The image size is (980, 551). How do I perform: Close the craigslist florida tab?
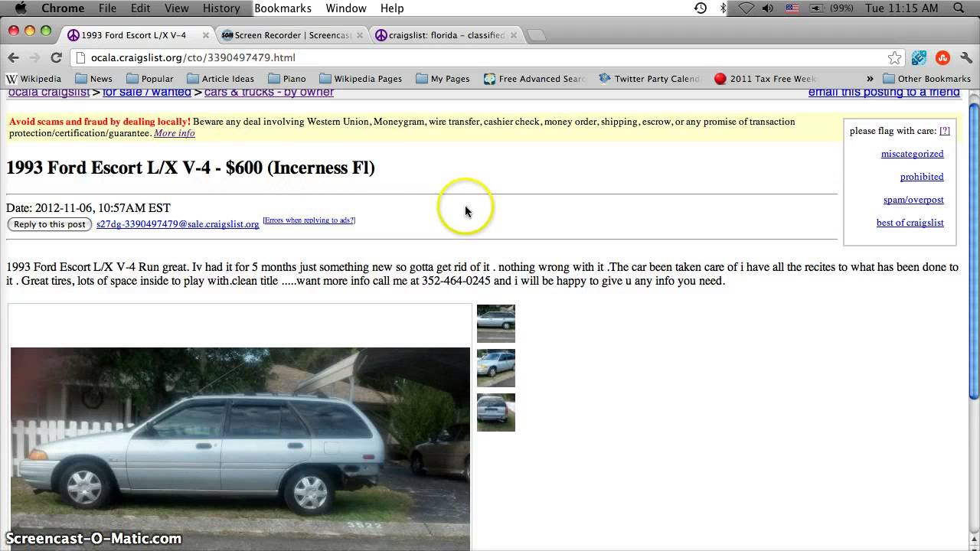click(514, 35)
